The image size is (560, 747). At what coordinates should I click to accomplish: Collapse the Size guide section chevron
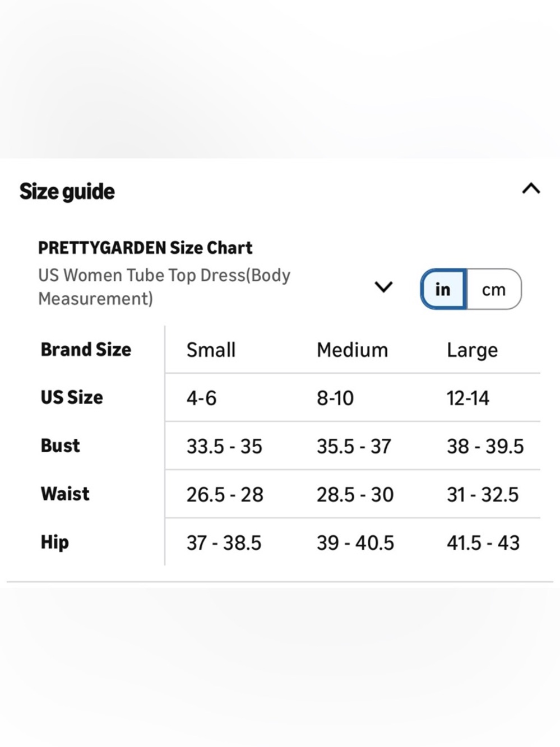coord(530,189)
